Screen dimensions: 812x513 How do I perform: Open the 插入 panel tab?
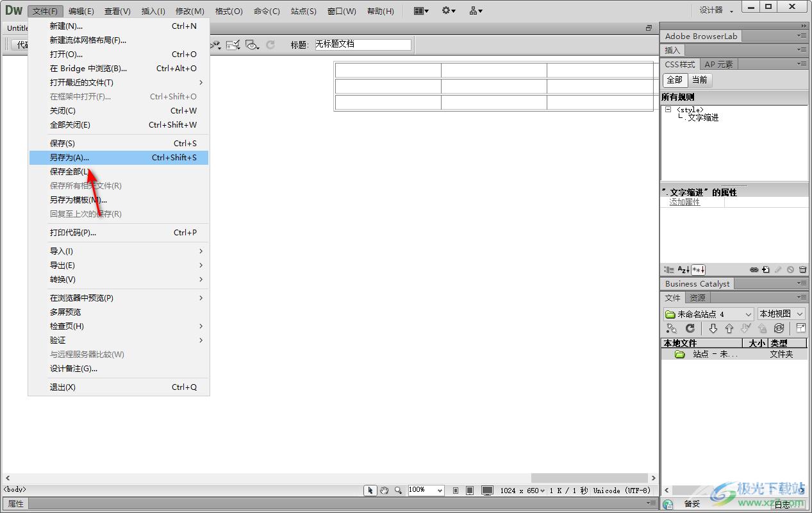[x=672, y=51]
